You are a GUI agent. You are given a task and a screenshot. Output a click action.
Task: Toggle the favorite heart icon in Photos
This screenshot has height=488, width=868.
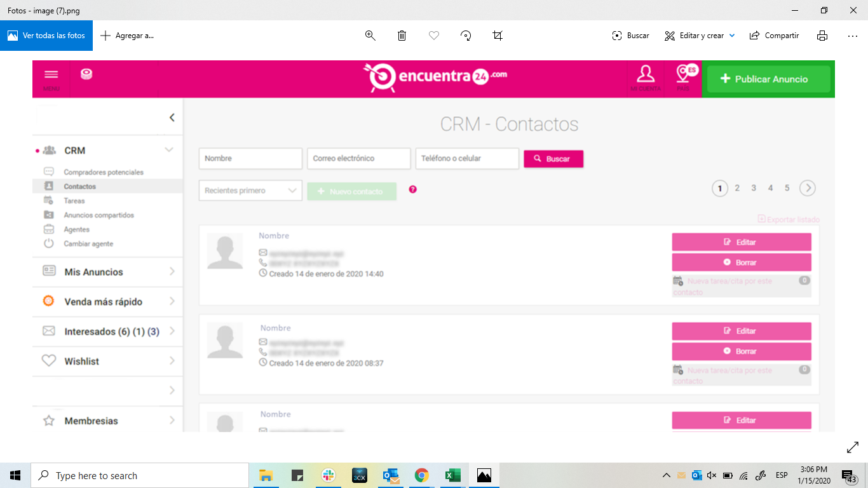(434, 36)
